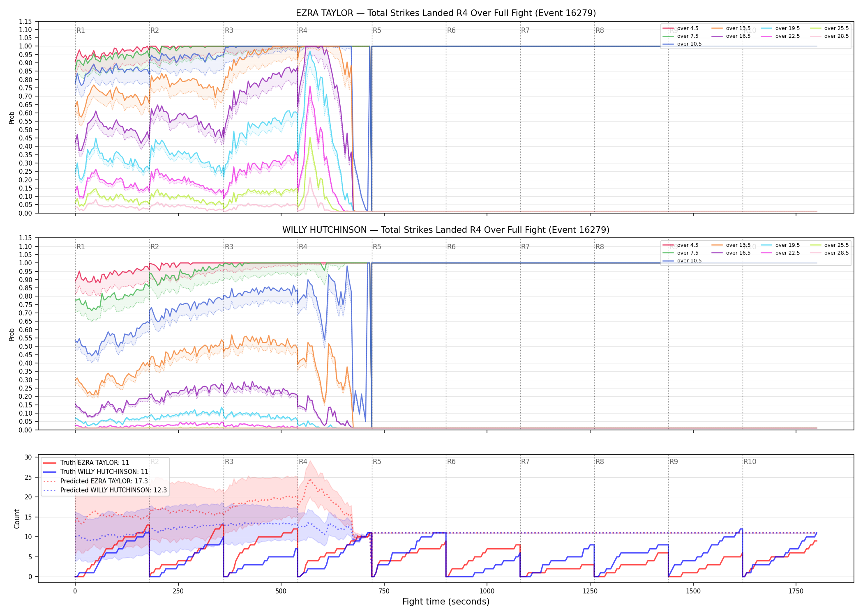The width and height of the screenshot is (863, 616).
Task: Click the R1 round marker in Ezra Taylor chart
Action: [81, 30]
